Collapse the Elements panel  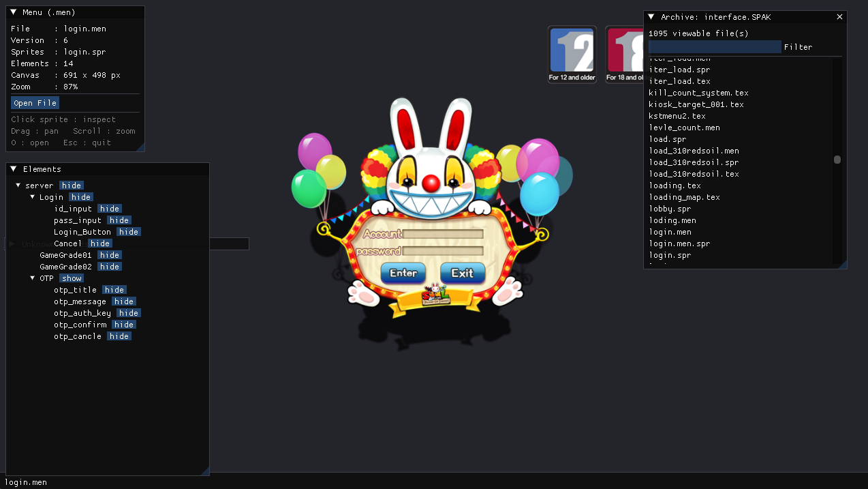tap(13, 169)
